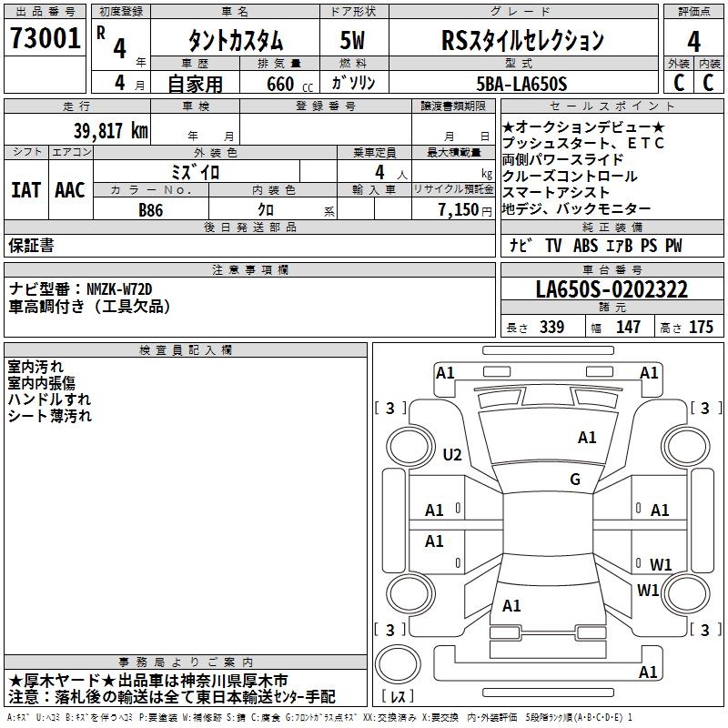Click the width value 147
This screenshot has height=728, width=728.
tap(628, 328)
